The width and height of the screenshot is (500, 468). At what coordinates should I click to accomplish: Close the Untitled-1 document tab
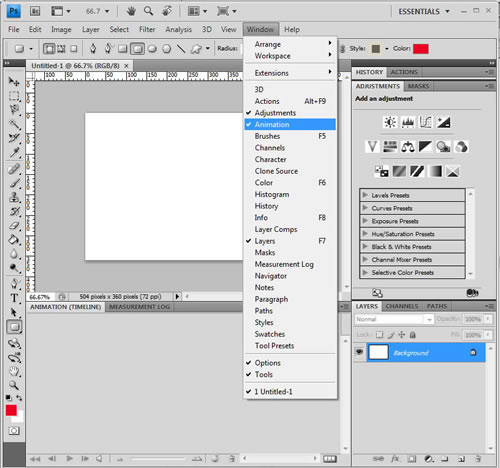tap(126, 66)
